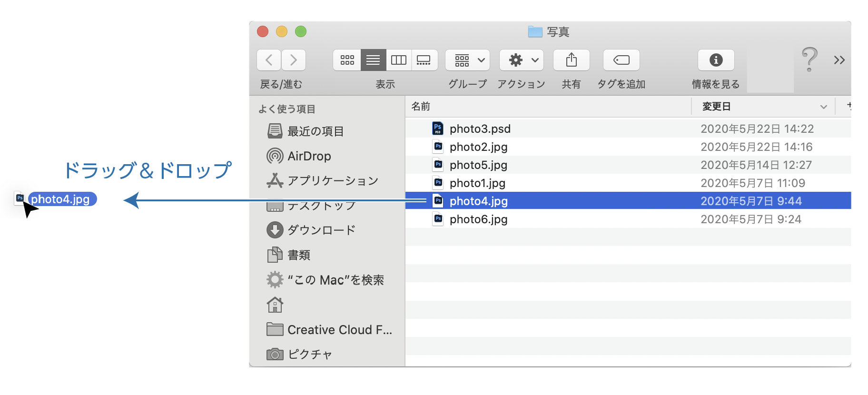Click the photo5.jpg file icon
868x395 pixels.
438,165
